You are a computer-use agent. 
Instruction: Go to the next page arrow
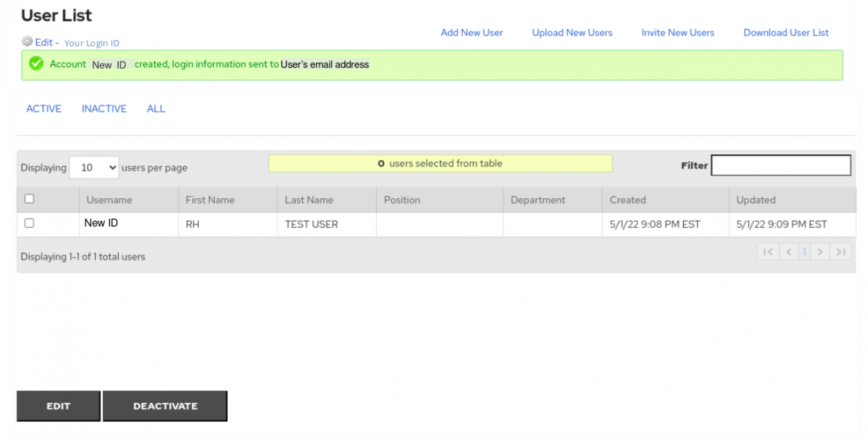click(x=820, y=252)
